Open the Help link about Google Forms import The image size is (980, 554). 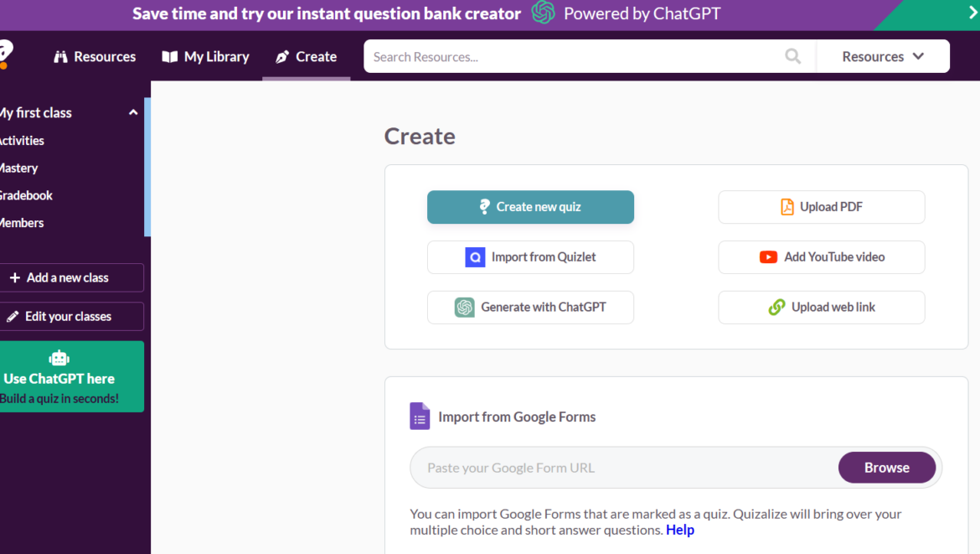point(680,530)
